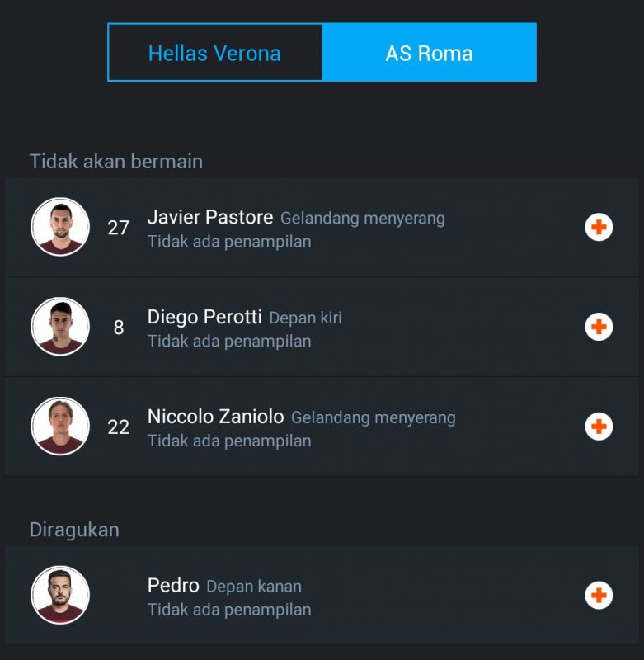Click the injury icon beside Niccolo Zaniolo
This screenshot has width=644, height=660.
click(x=599, y=427)
